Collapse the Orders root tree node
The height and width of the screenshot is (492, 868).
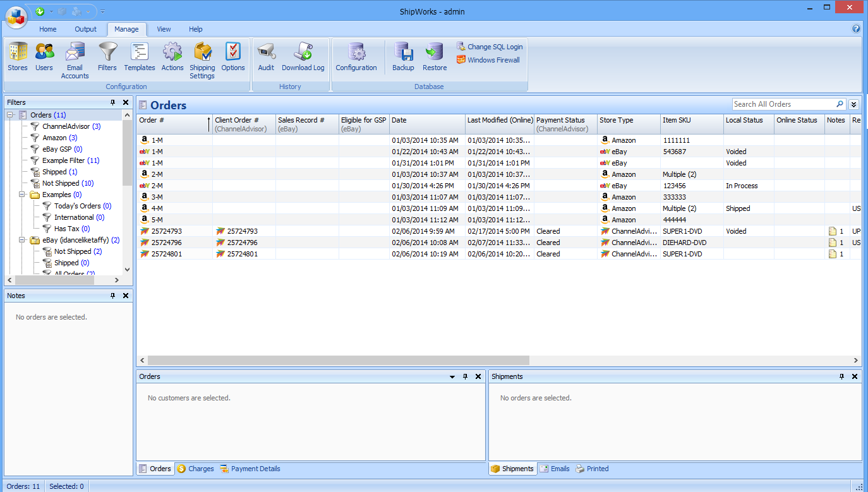[x=11, y=115]
